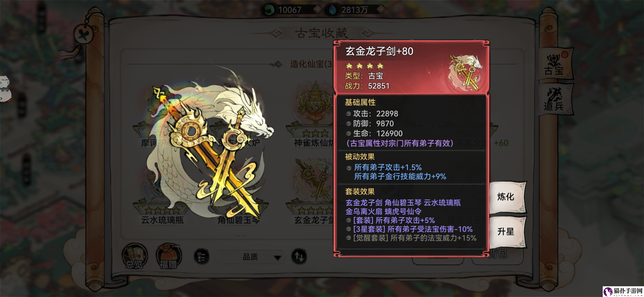644x297 pixels.
Task: Expand the 品质 sort dropdown
Action: pos(250,257)
